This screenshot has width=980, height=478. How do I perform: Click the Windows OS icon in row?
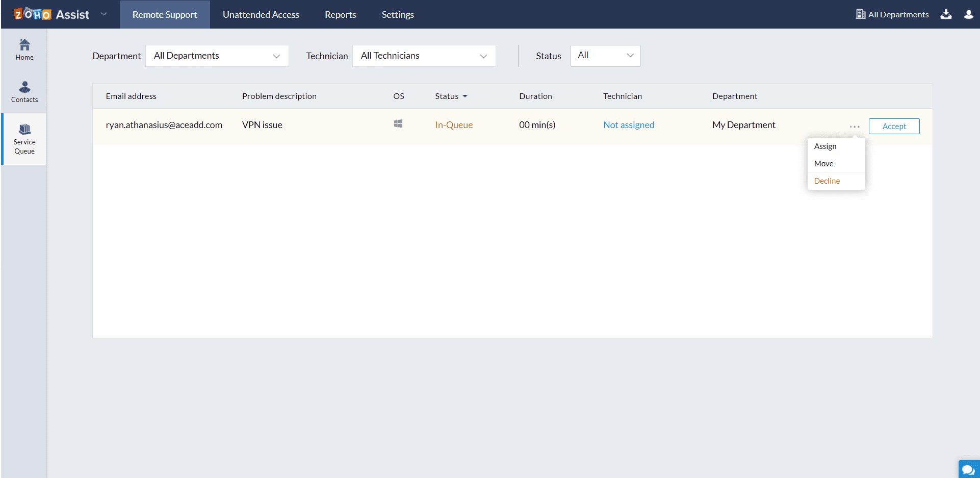click(398, 124)
